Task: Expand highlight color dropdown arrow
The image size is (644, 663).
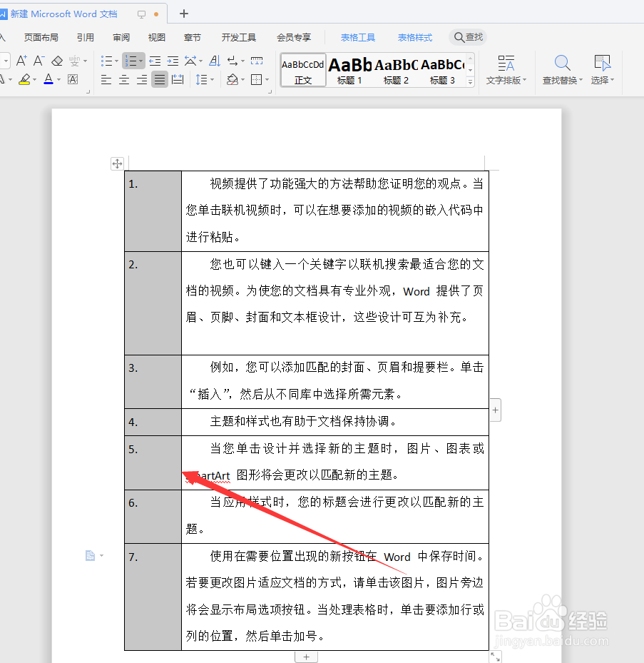Action: [35, 79]
